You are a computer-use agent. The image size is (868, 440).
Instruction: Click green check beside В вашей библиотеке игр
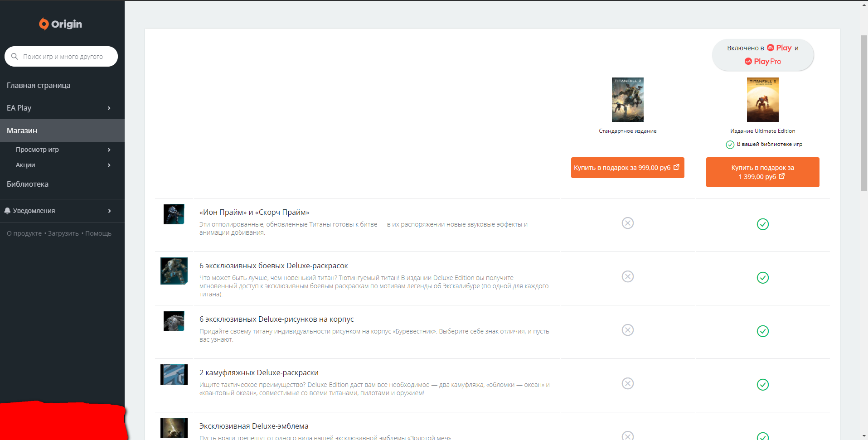pyautogui.click(x=730, y=145)
